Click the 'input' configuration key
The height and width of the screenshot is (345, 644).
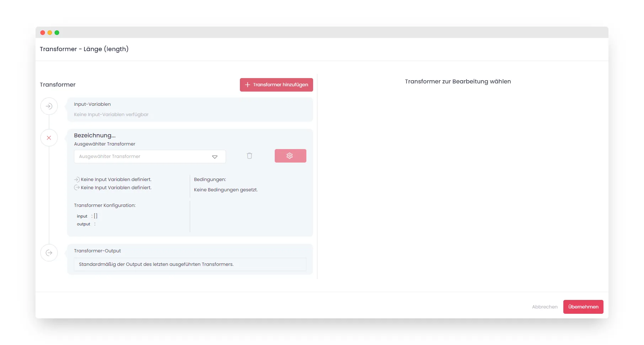(x=82, y=216)
